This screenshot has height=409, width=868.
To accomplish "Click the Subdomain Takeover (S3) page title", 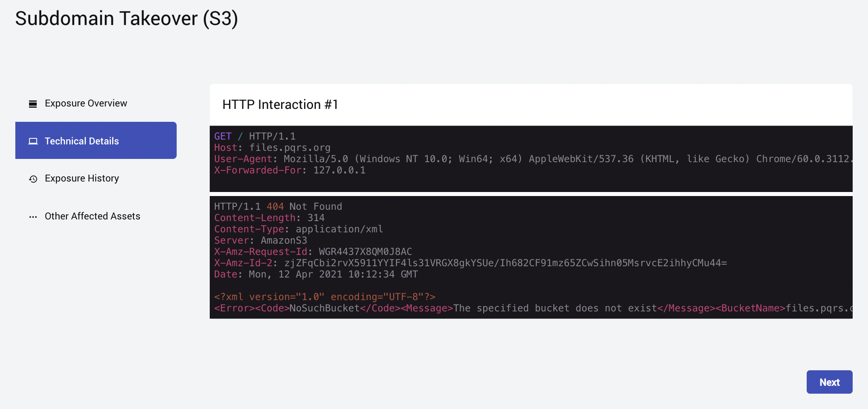I will coord(127,19).
